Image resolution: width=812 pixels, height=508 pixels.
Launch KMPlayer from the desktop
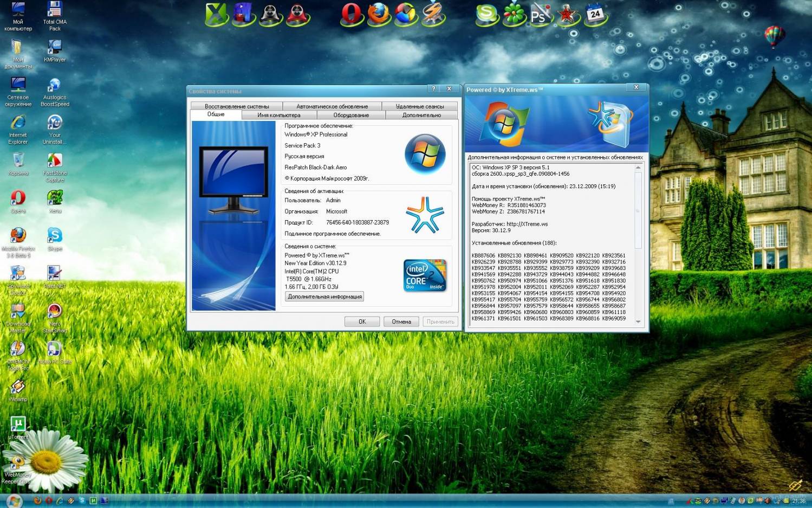pyautogui.click(x=55, y=50)
